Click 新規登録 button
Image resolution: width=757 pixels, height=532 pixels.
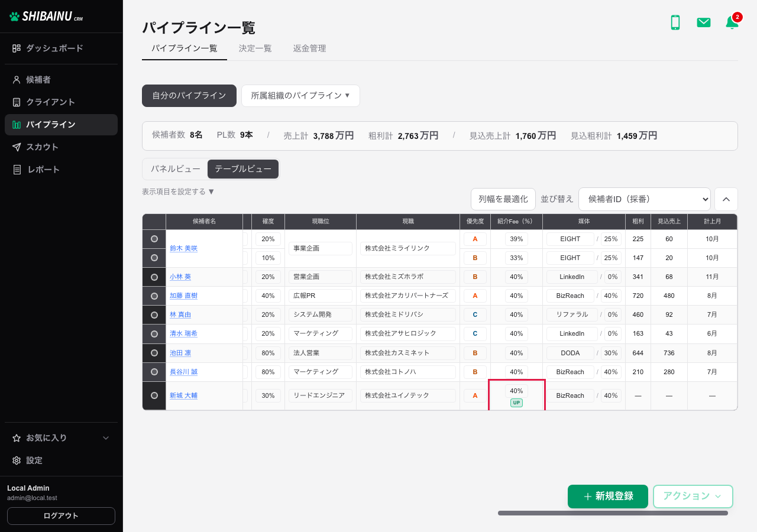(x=608, y=497)
